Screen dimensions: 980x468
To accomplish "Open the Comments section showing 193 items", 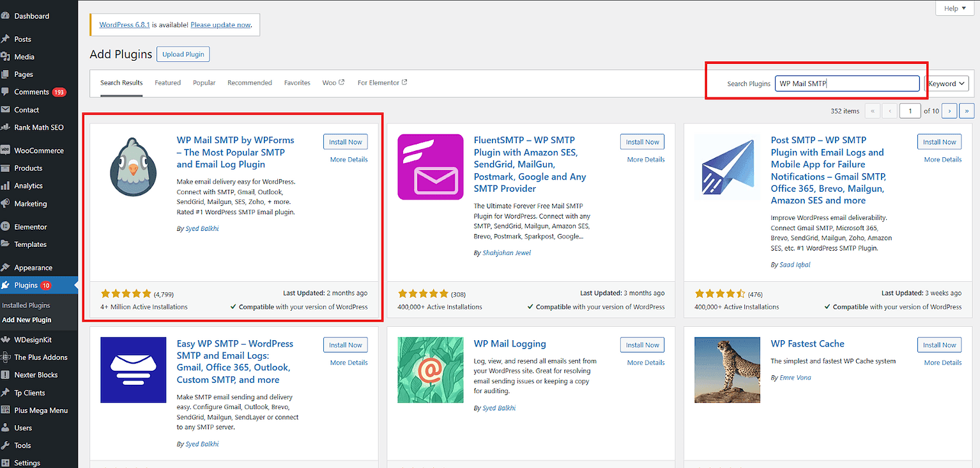I will coord(29,91).
